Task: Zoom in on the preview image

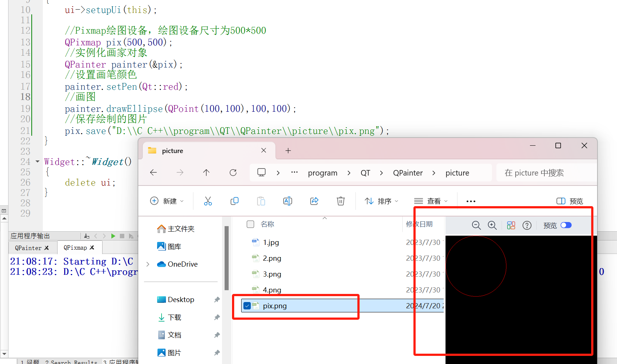Action: point(492,225)
